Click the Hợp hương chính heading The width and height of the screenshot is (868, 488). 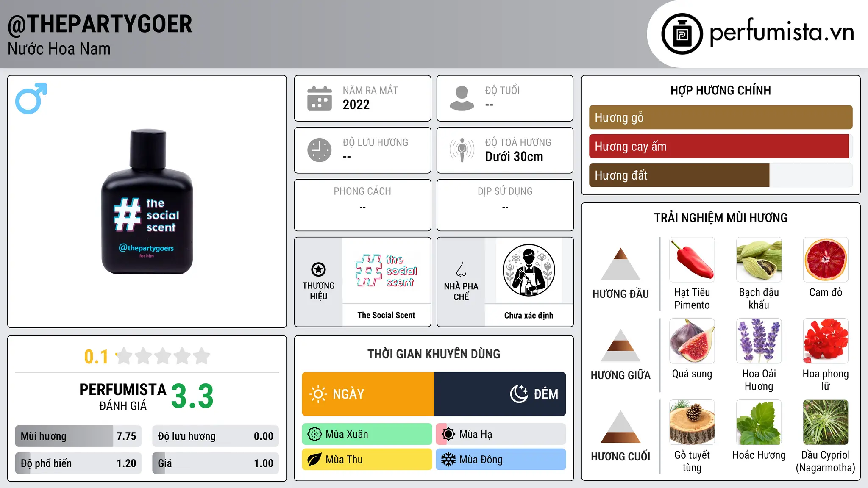point(721,90)
